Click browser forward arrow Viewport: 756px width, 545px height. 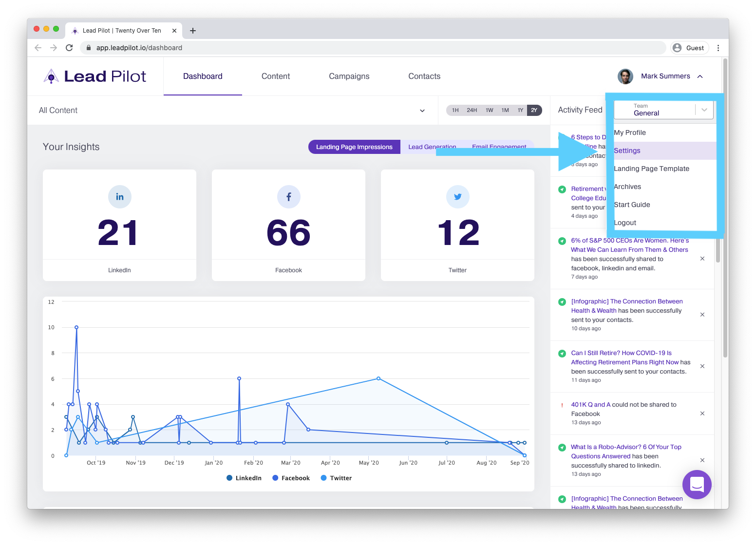pyautogui.click(x=54, y=48)
